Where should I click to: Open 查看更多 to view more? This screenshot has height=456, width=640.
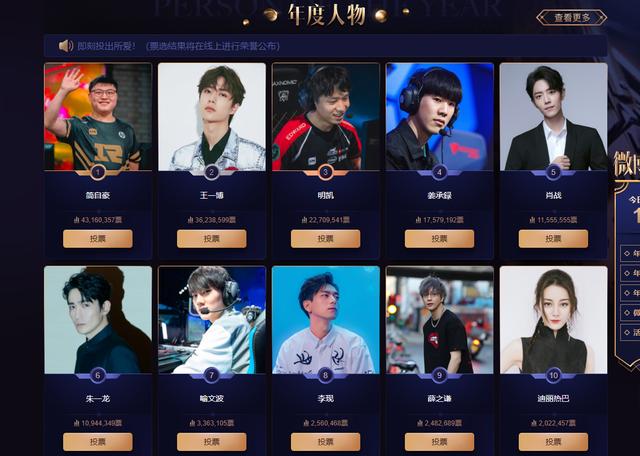572,18
